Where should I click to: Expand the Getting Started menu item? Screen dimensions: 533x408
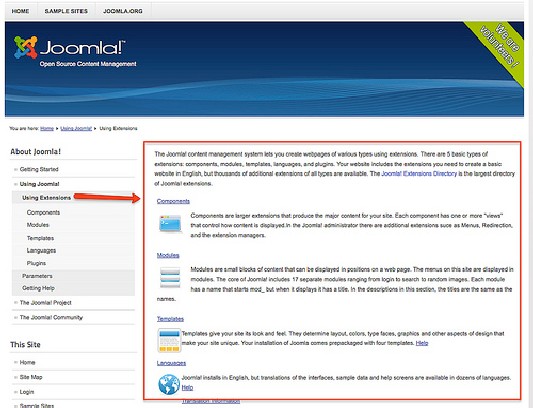pos(39,169)
